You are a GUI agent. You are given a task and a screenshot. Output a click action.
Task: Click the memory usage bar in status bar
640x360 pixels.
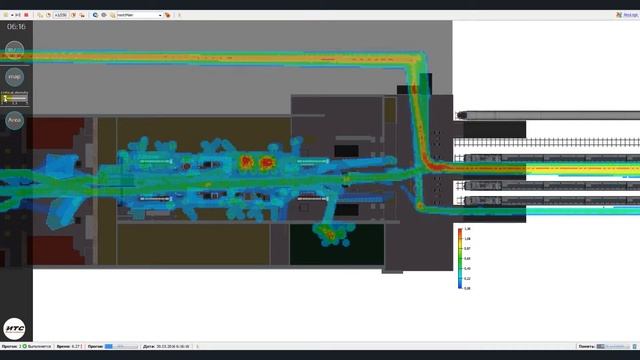pyautogui.click(x=613, y=346)
